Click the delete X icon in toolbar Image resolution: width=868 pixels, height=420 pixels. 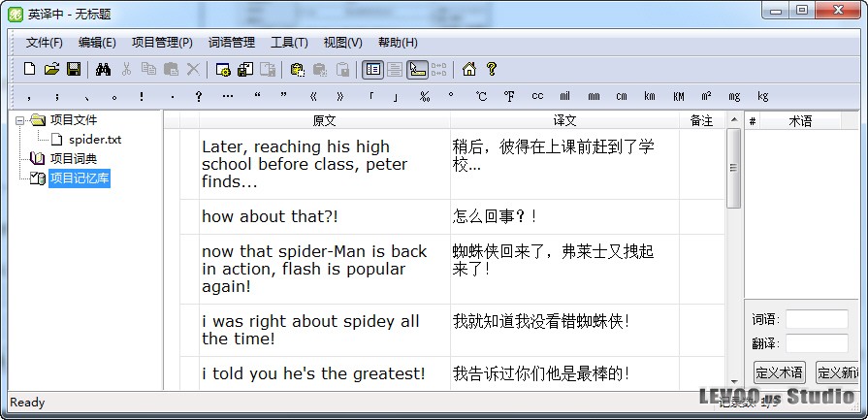tap(193, 69)
